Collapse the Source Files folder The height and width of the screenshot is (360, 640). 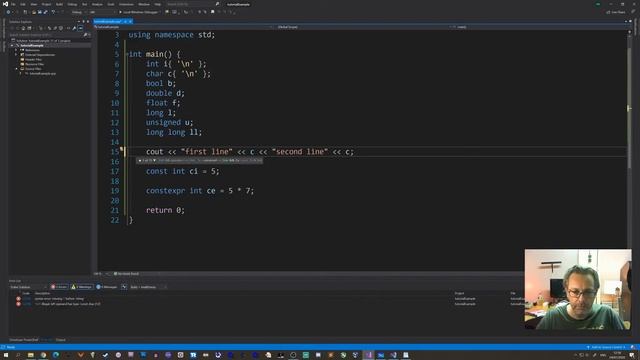point(17,69)
